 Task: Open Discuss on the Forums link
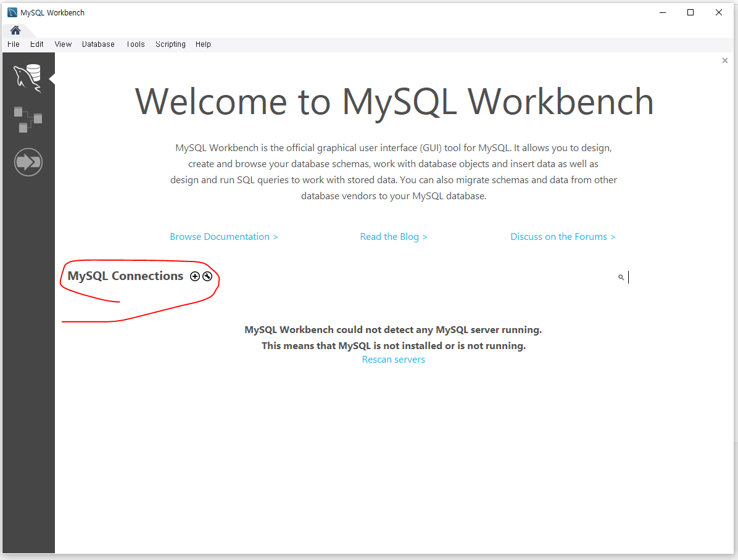click(563, 237)
